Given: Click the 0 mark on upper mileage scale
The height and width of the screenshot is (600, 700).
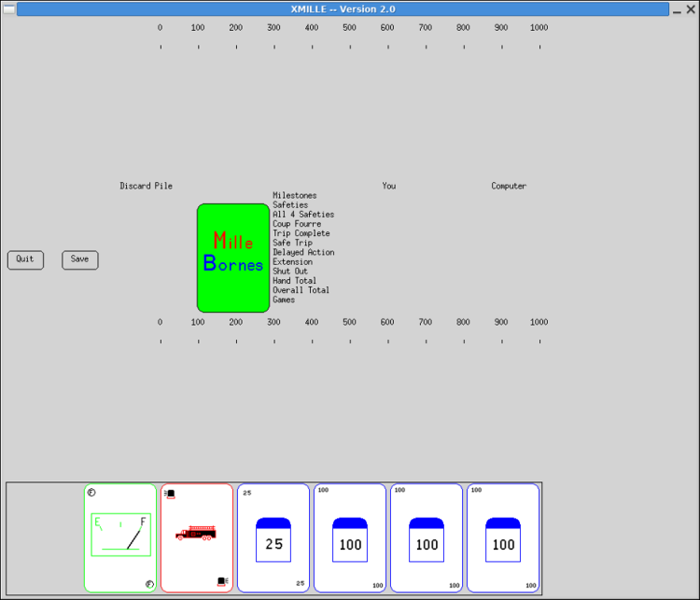Looking at the screenshot, I should (x=160, y=28).
